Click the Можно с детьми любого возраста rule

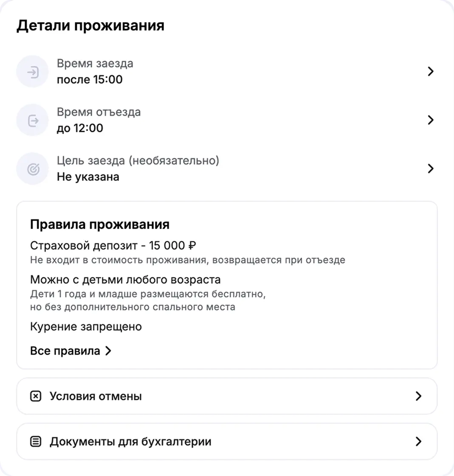[x=125, y=280]
